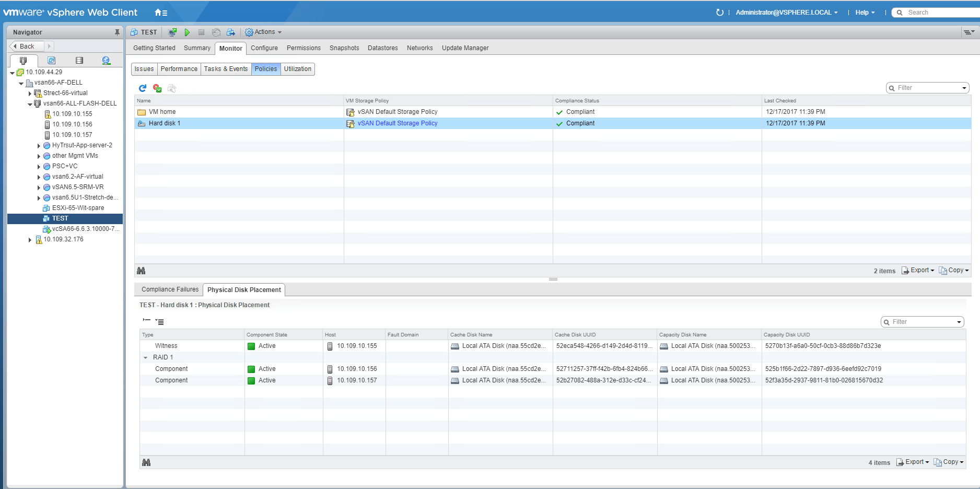Expand all rows in disk placement

point(160,322)
